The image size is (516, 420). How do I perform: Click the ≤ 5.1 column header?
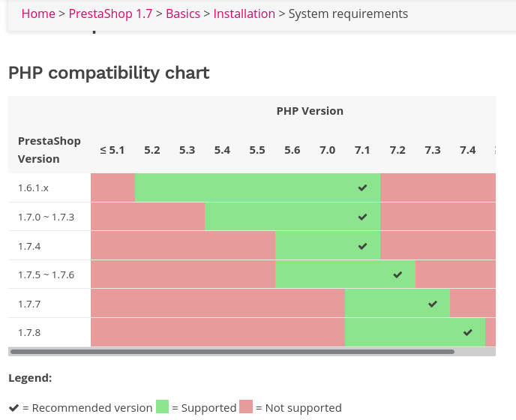tap(112, 150)
